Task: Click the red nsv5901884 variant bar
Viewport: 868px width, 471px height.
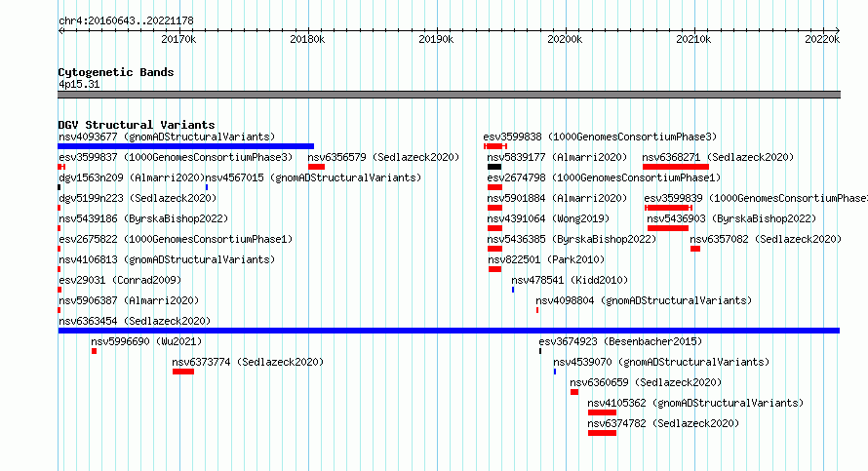Action: (494, 208)
